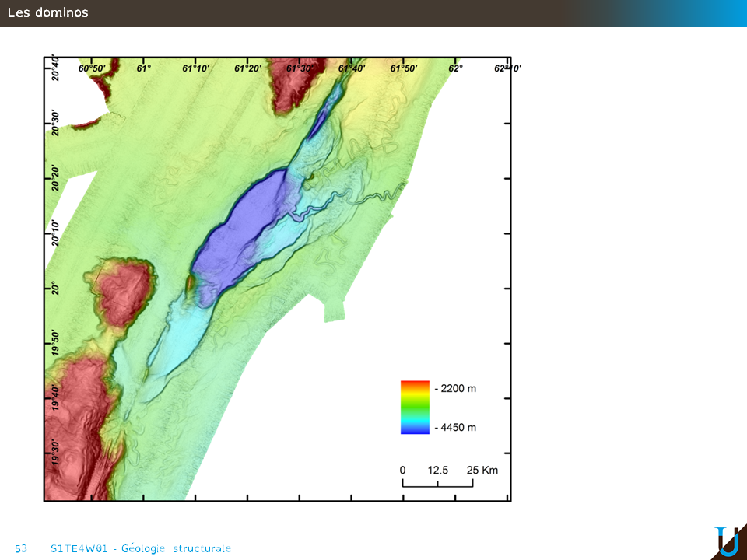747x560 pixels.
Task: Click the 61°50' longitude label
Action: click(x=403, y=68)
